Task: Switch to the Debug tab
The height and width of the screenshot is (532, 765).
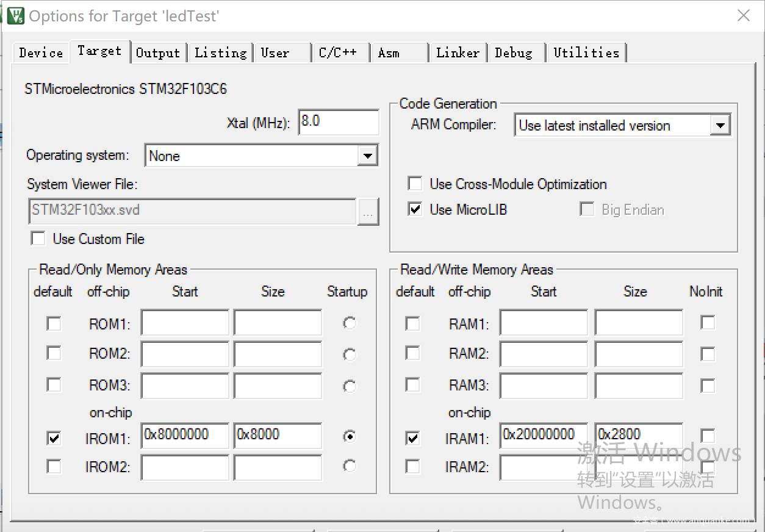Action: click(513, 53)
